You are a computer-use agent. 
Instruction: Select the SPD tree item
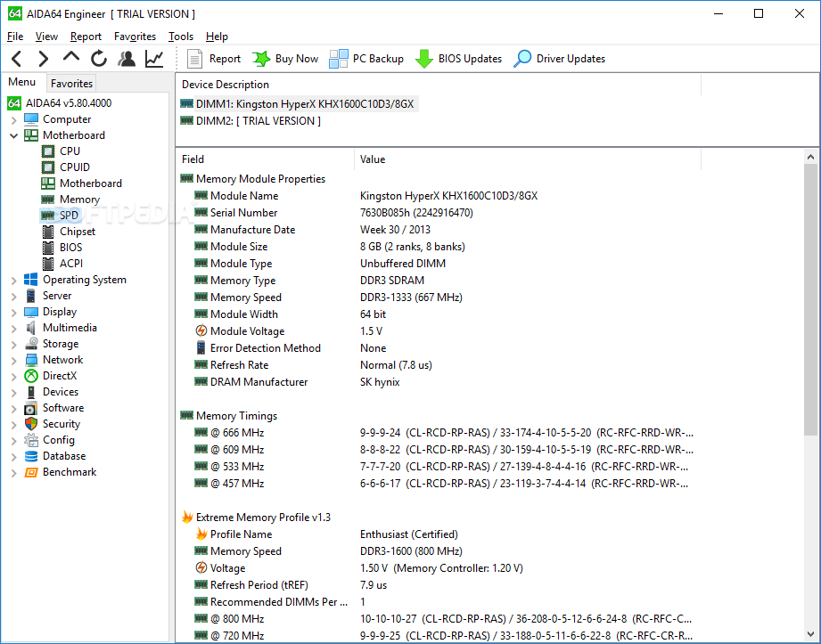[x=70, y=216]
